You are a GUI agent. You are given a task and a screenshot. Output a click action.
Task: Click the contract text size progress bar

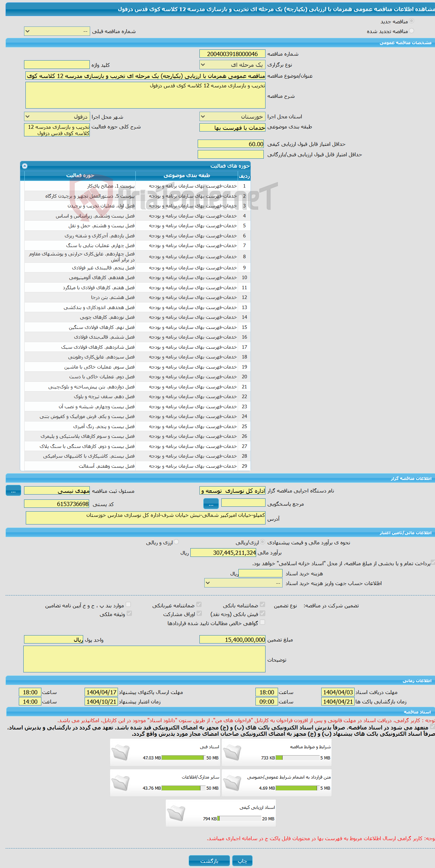297,788
